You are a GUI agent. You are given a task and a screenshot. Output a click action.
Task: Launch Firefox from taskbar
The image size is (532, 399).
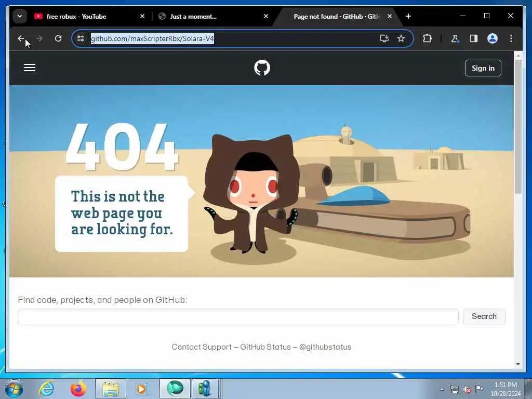pos(78,389)
